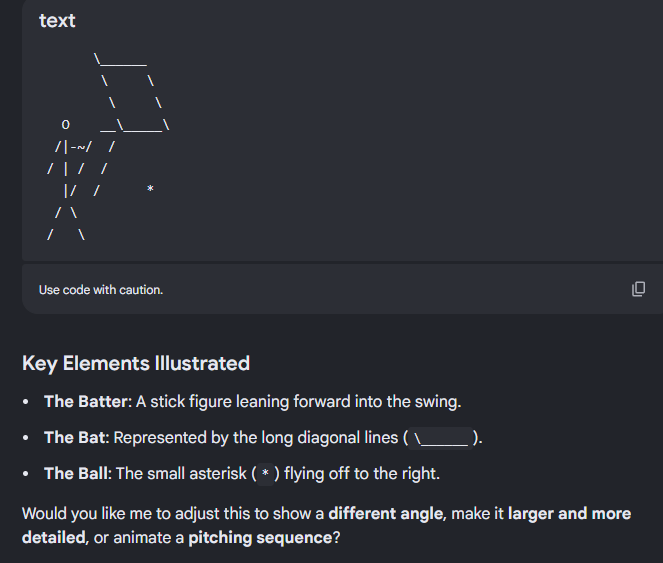This screenshot has height=563, width=663.
Task: Click the bold 'The Batter' label
Action: click(85, 401)
